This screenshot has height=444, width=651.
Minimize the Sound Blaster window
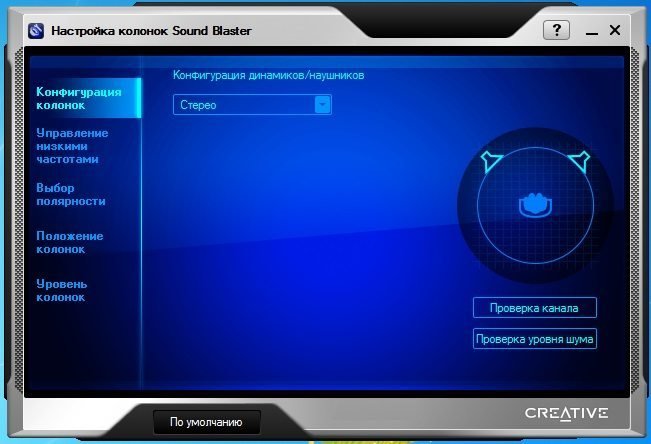click(592, 31)
